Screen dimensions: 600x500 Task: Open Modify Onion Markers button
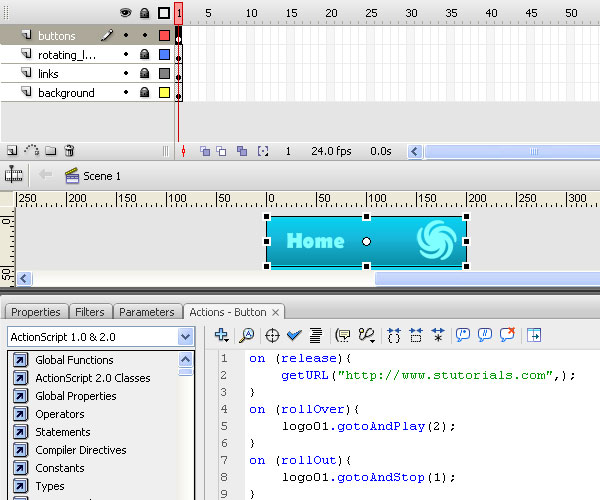263,151
